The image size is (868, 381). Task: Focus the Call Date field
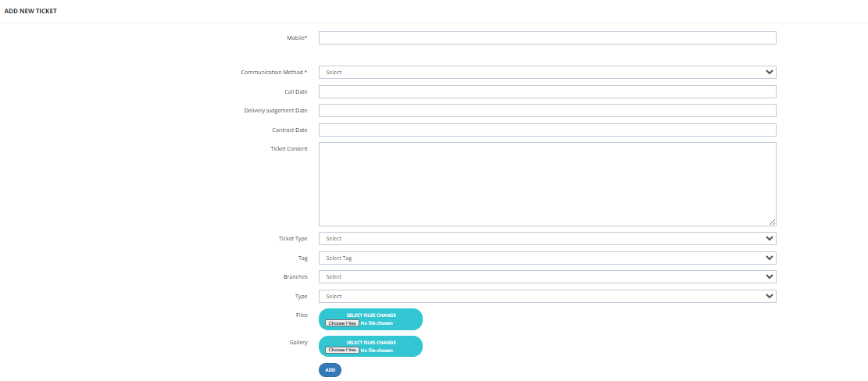pyautogui.click(x=548, y=92)
